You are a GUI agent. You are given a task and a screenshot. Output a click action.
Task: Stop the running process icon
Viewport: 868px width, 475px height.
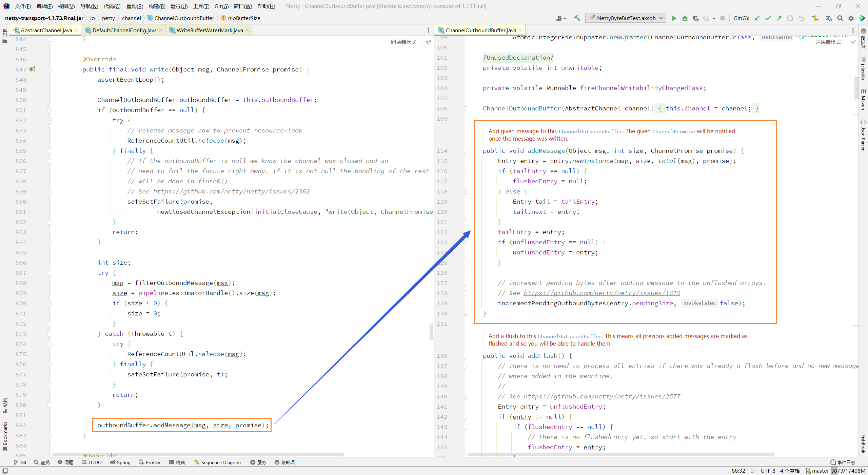tap(723, 18)
